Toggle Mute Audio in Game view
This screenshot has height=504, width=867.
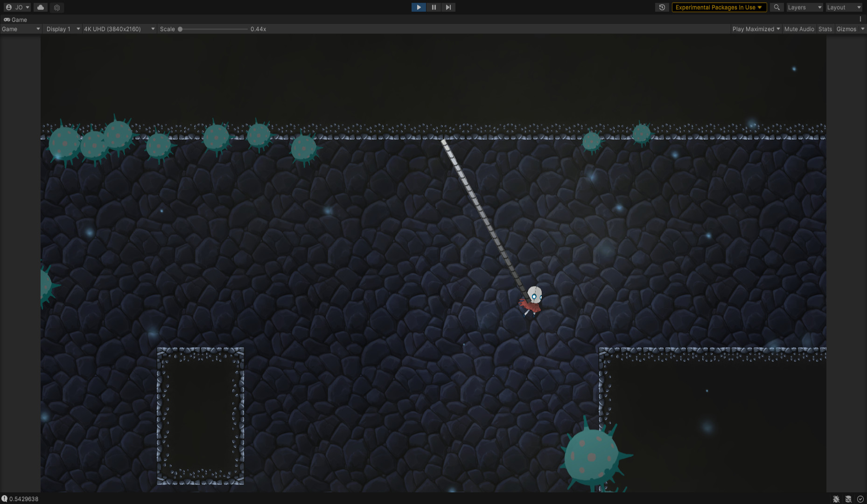coord(799,29)
